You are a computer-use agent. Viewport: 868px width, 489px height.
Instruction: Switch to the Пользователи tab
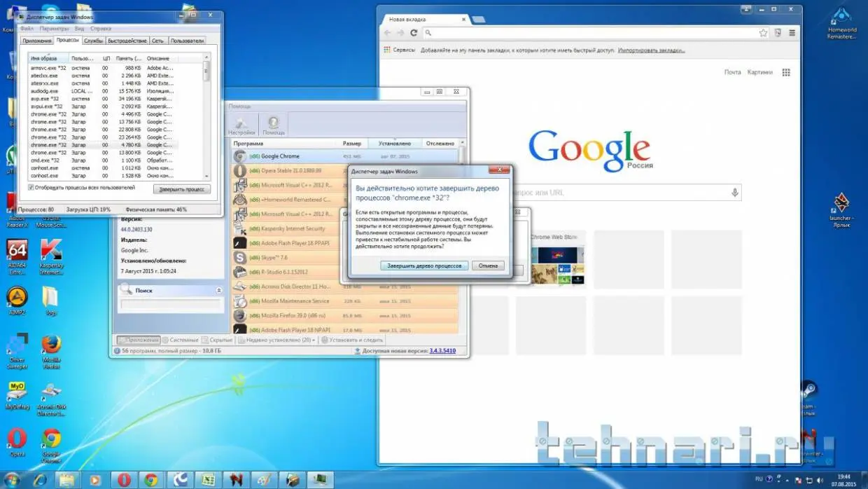(187, 41)
